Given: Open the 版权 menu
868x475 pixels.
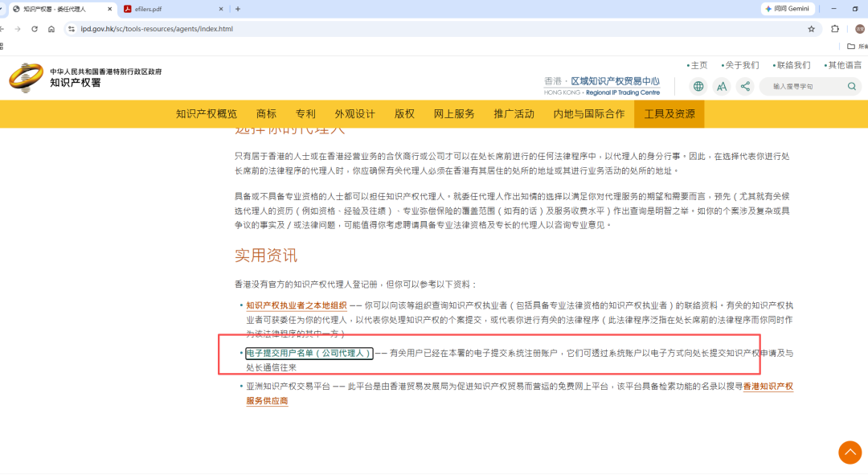Looking at the screenshot, I should point(404,114).
